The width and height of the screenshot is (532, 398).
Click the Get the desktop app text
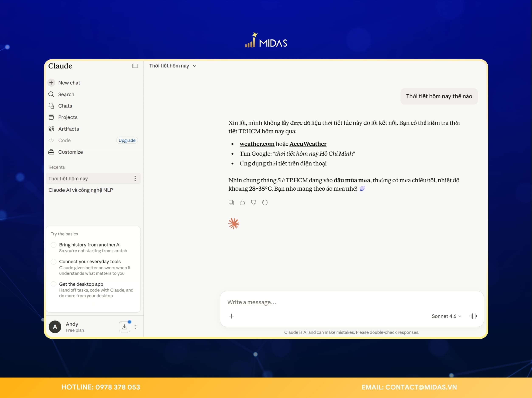click(x=81, y=284)
